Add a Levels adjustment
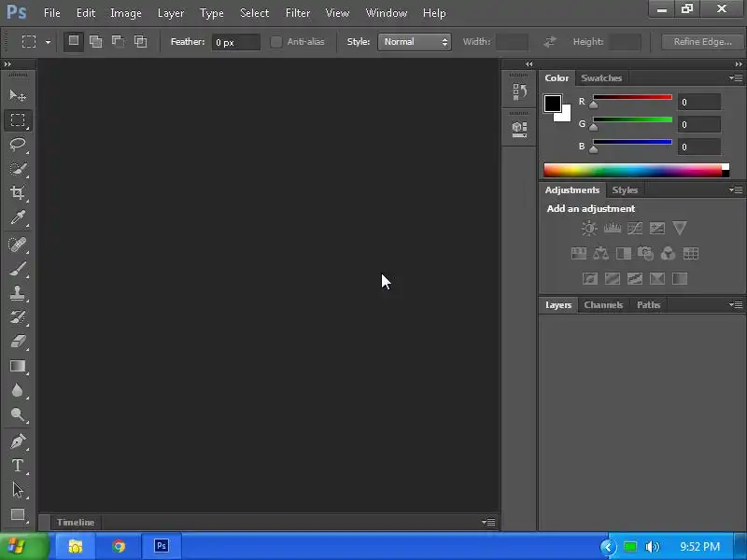This screenshot has width=747, height=560. 613,229
